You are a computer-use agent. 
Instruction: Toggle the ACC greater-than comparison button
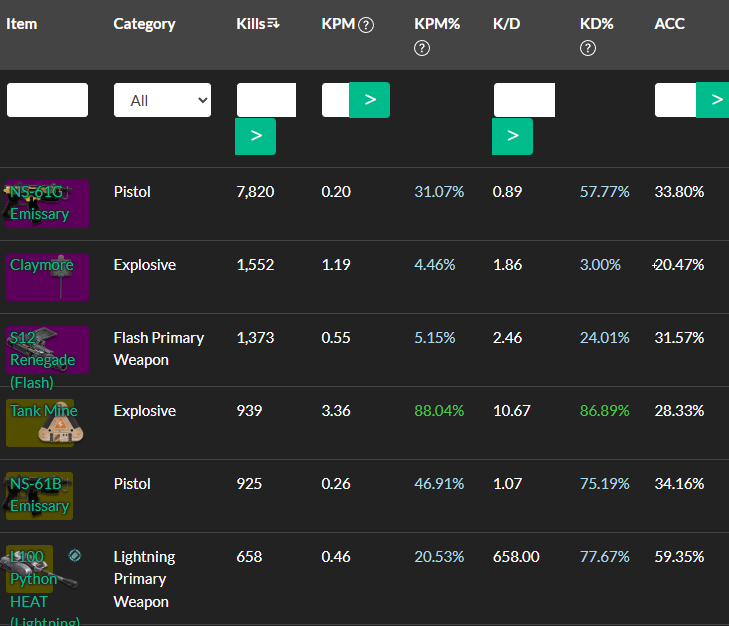click(x=713, y=100)
